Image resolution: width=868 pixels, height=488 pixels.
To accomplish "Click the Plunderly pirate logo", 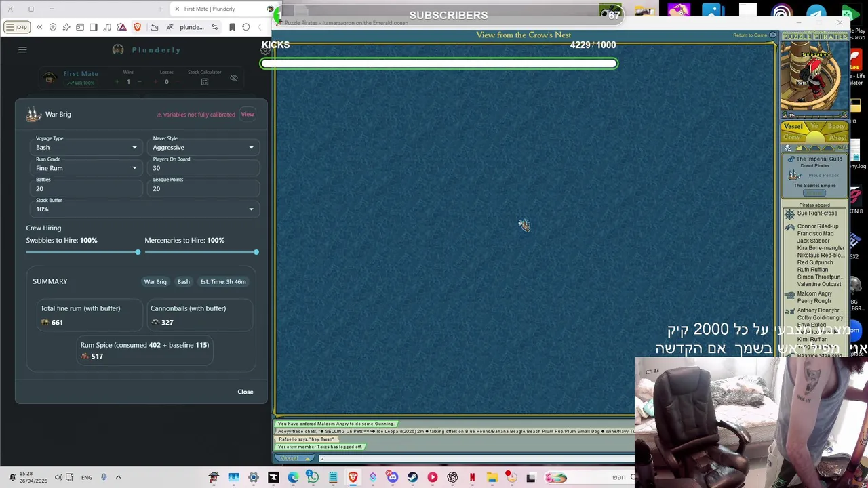I will pos(118,49).
